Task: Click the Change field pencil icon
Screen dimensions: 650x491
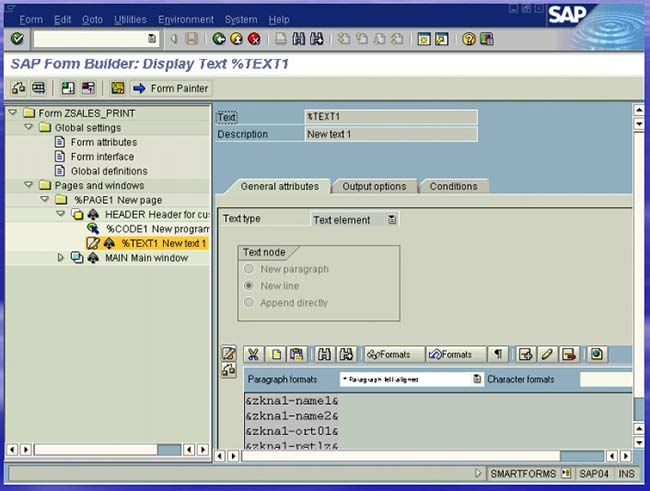Action: tap(547, 355)
